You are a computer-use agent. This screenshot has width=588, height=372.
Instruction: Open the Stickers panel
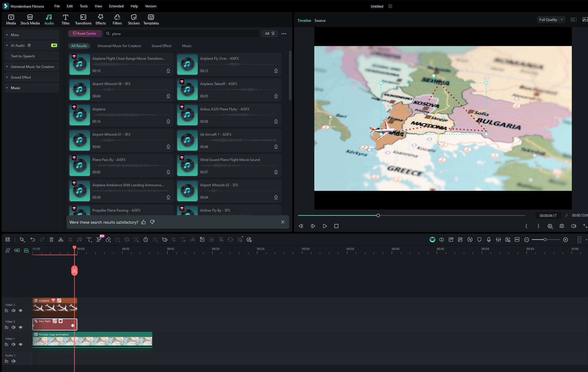[x=134, y=19]
